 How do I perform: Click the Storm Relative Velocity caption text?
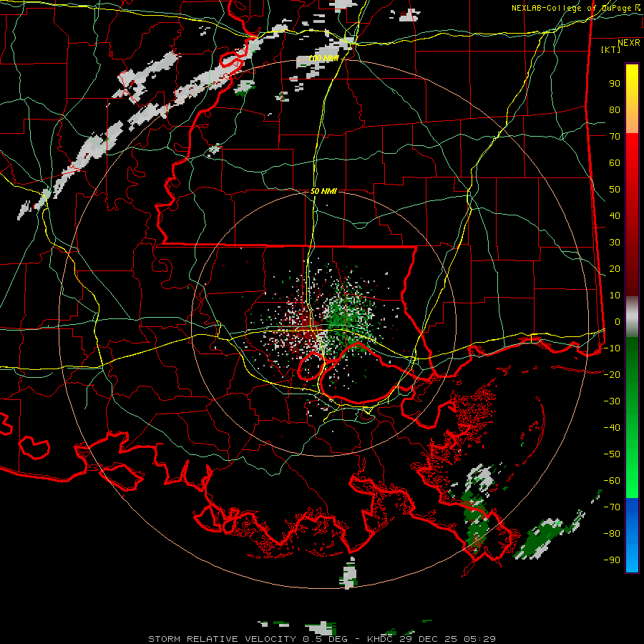click(321, 639)
